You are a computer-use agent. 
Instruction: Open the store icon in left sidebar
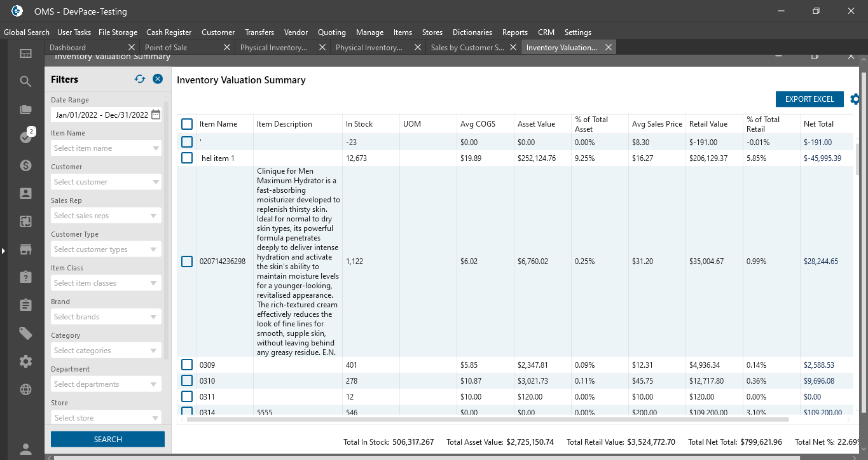pos(25,249)
